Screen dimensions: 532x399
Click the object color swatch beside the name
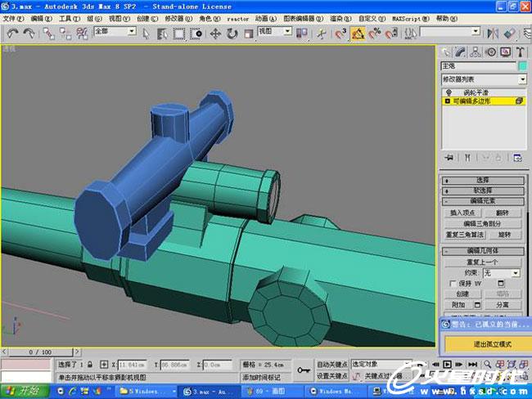(523, 65)
